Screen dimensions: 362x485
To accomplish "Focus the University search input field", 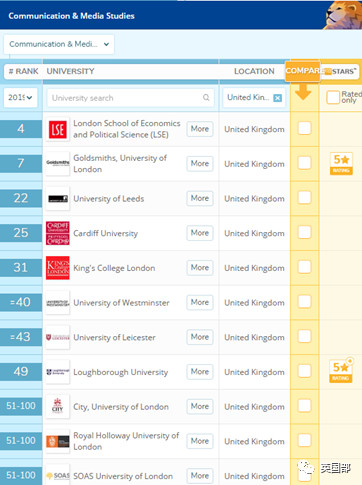I will click(x=130, y=98).
